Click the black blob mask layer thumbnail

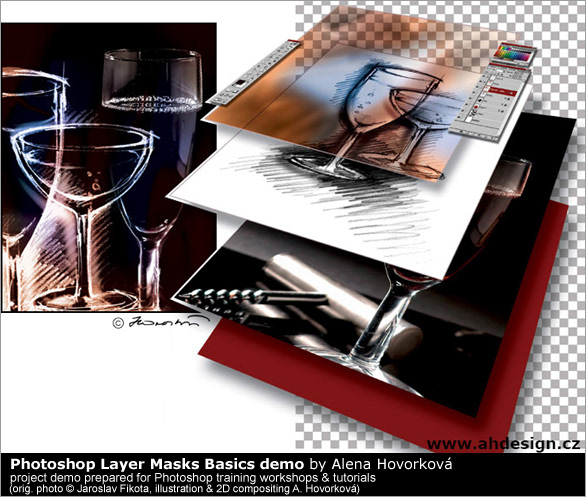480,100
